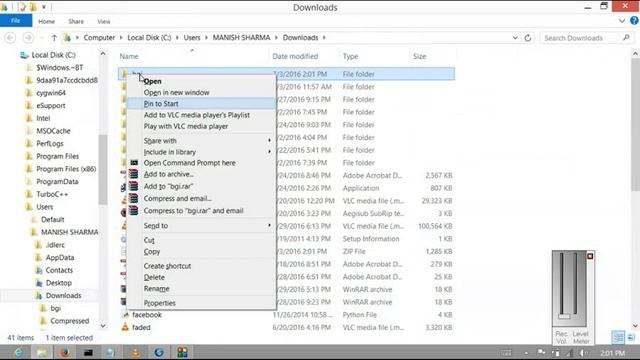Click WinRAR icon beside Add to archive
Screen dimensions: 640x360
tap(133, 174)
